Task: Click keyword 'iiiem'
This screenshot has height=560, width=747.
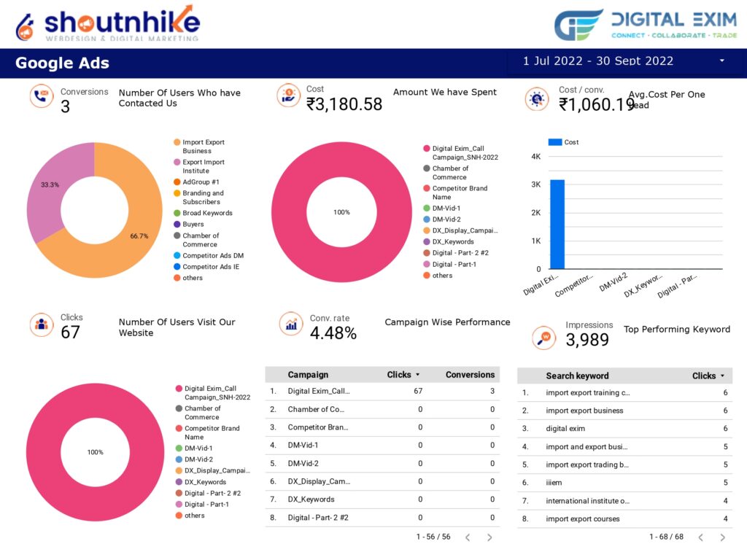Action: tap(554, 483)
